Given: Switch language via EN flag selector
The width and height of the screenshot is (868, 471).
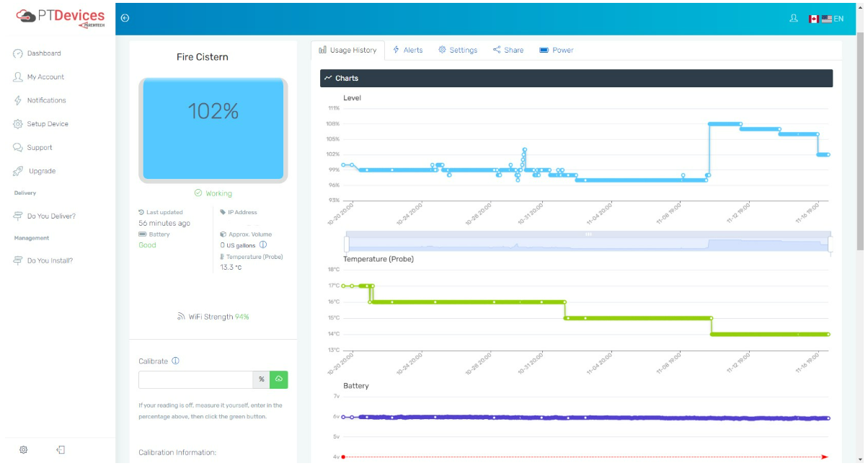Looking at the screenshot, I should click(x=826, y=19).
